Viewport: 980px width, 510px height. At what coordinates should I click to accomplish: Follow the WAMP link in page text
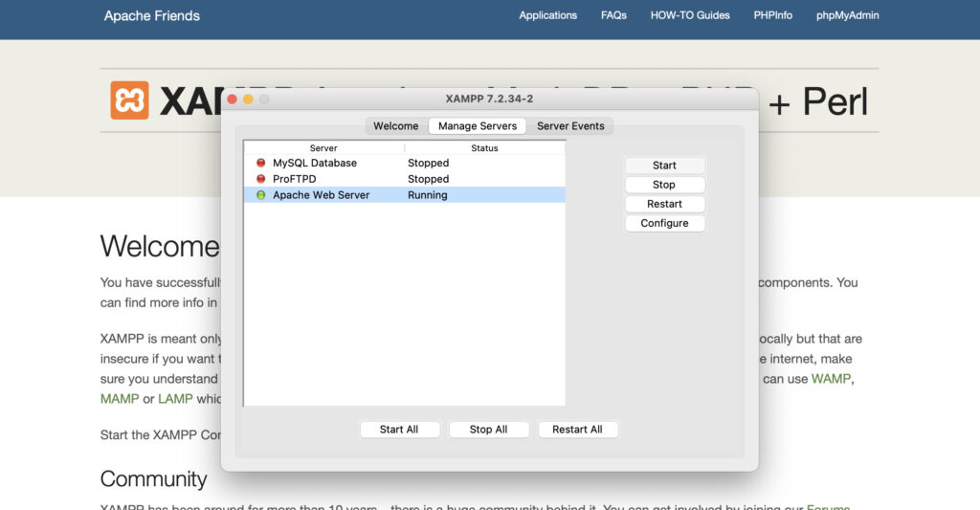[x=832, y=379]
